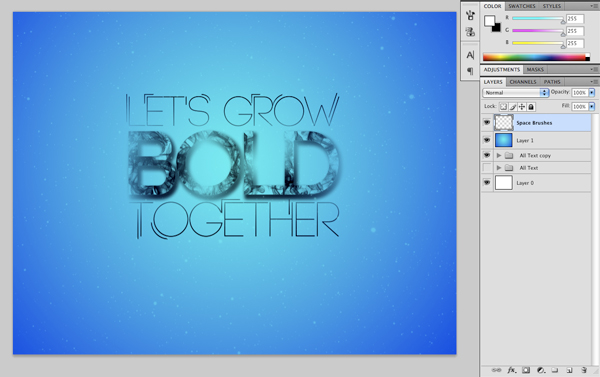Create a new layer icon
The height and width of the screenshot is (377, 600).
pyautogui.click(x=569, y=370)
